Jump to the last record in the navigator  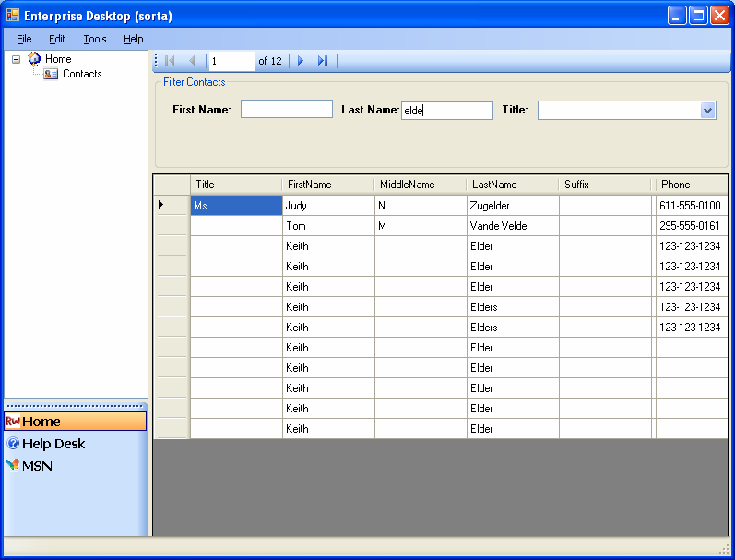tap(322, 61)
